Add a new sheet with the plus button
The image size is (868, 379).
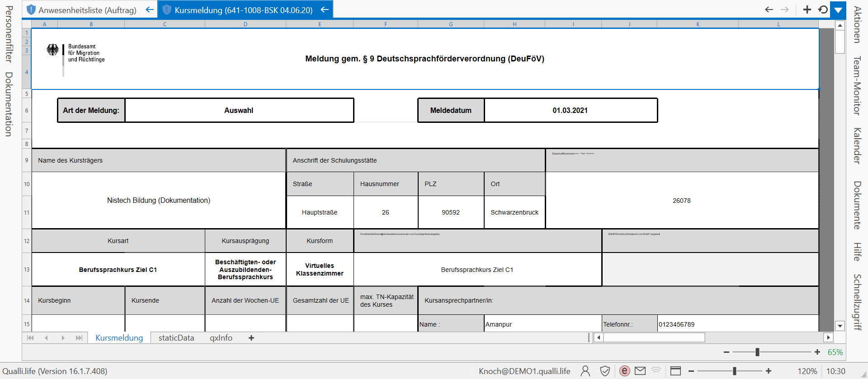click(251, 338)
